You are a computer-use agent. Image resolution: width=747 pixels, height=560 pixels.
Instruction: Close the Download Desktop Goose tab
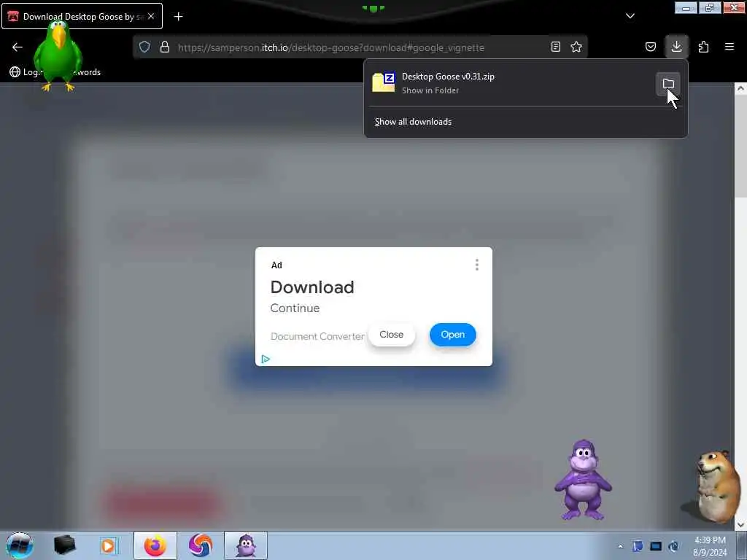pos(151,16)
